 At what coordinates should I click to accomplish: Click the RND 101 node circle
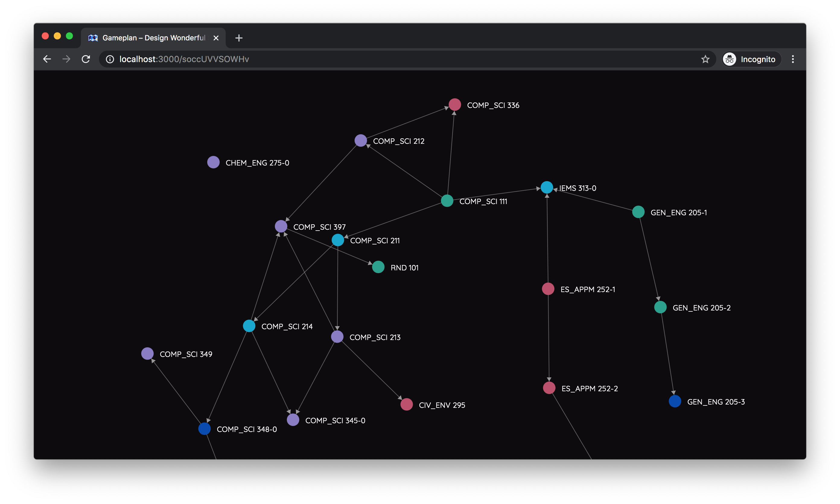coord(378,267)
